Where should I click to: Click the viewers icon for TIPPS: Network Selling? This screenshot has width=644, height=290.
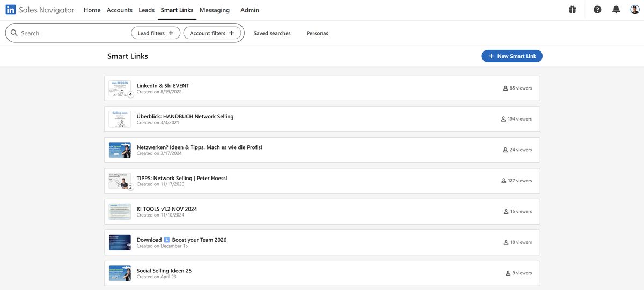coord(503,181)
